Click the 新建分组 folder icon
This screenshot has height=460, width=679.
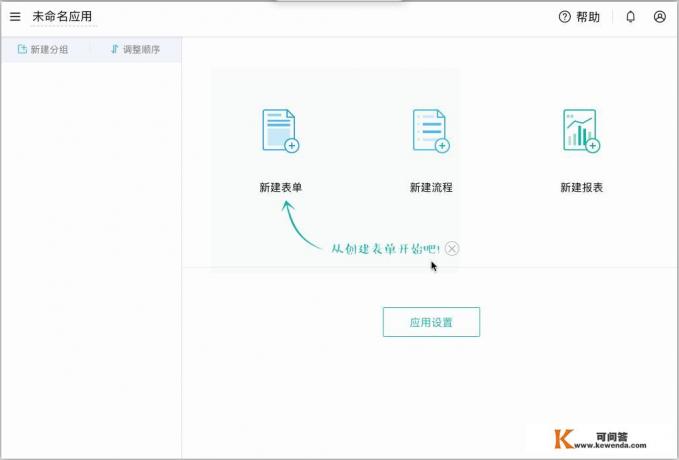(22, 49)
